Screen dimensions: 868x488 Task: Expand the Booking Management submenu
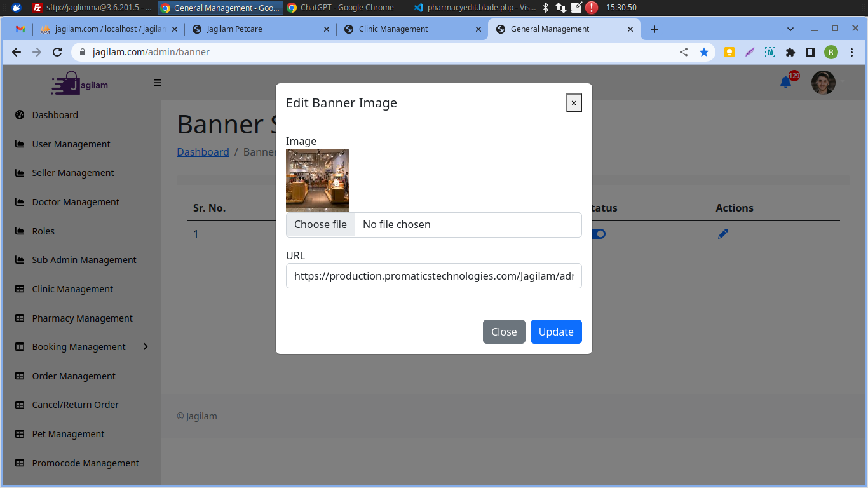(146, 347)
